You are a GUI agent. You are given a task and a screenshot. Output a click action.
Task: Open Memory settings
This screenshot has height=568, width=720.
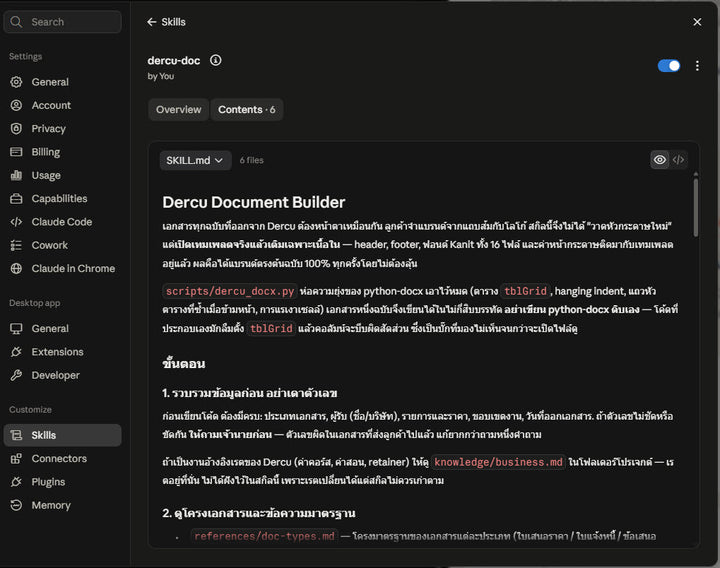(62, 505)
